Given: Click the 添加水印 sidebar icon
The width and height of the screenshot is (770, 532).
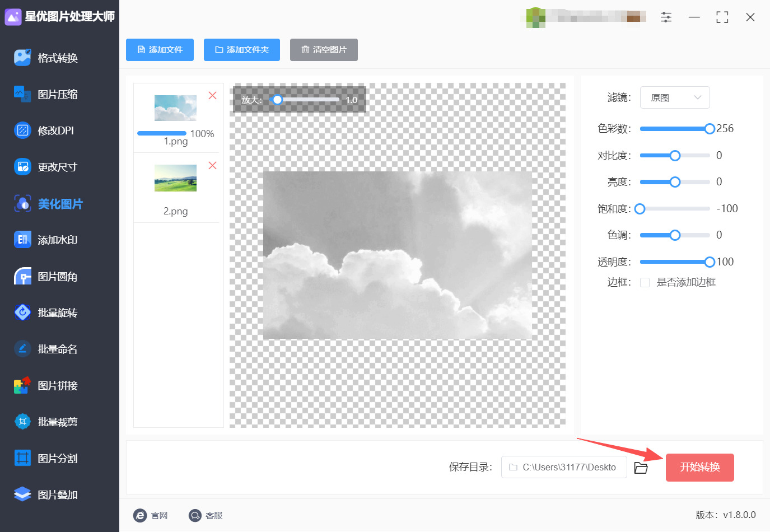Looking at the screenshot, I should click(x=22, y=240).
